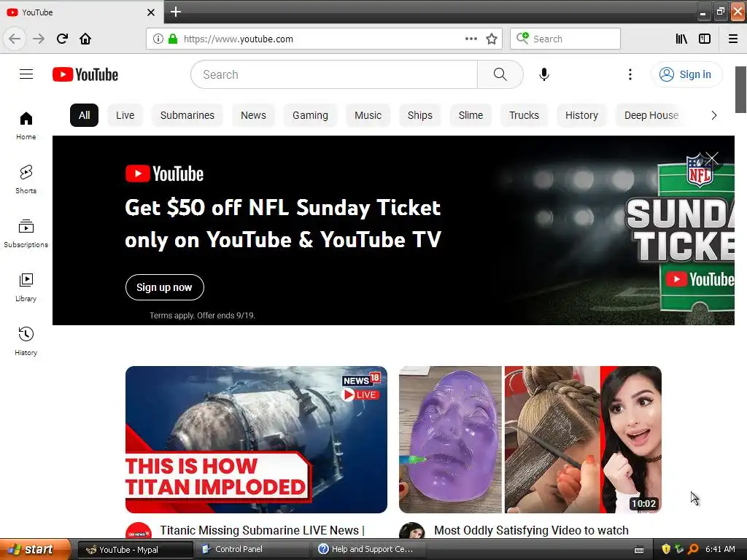
Task: Select the Ships category chip
Action: click(x=419, y=115)
